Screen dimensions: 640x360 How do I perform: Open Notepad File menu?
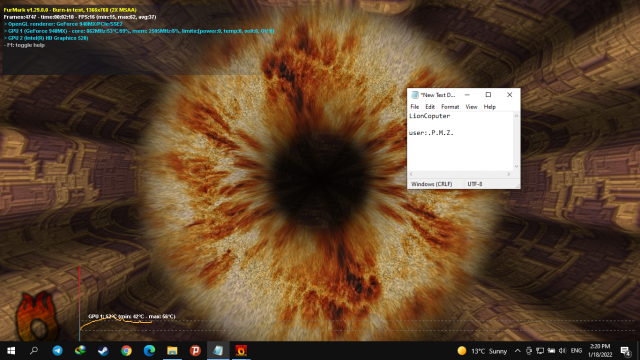click(x=415, y=107)
